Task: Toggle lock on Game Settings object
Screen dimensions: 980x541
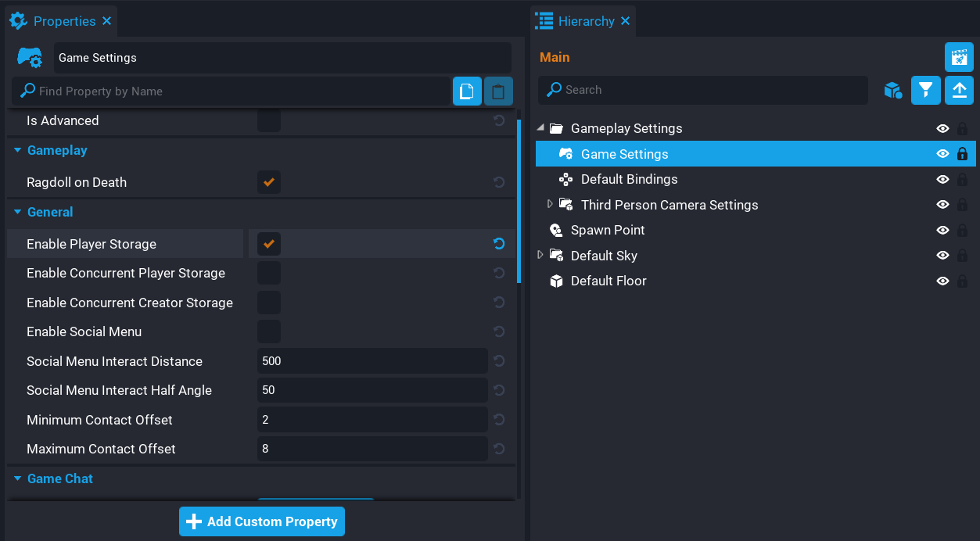Action: 963,154
